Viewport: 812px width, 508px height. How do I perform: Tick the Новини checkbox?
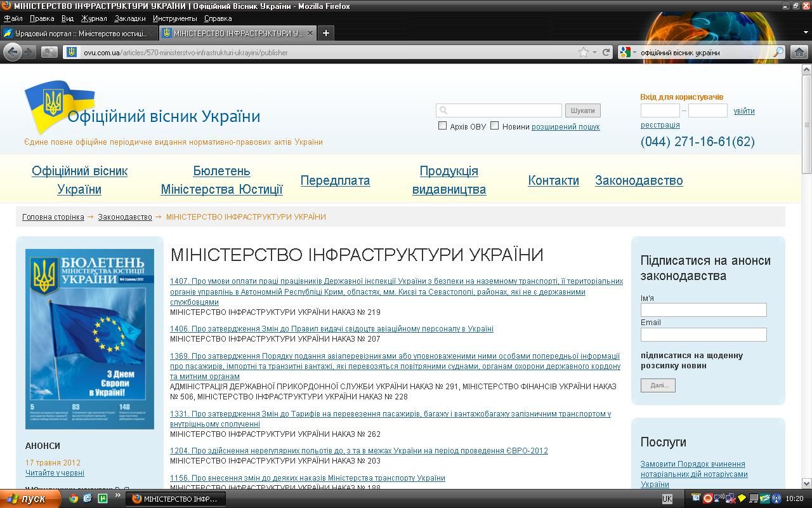(x=495, y=126)
